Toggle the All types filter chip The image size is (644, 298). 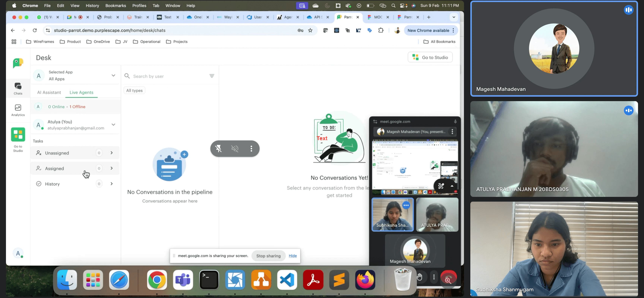pos(134,90)
